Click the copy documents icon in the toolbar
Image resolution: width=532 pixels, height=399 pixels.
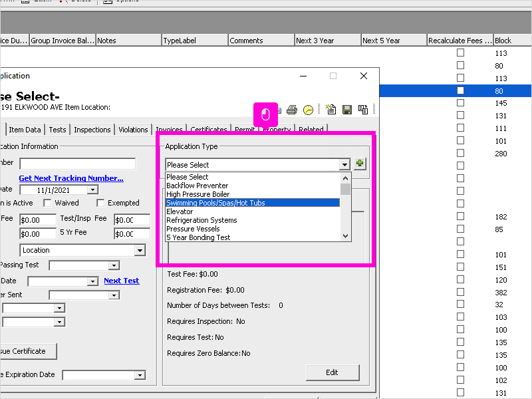[363, 110]
